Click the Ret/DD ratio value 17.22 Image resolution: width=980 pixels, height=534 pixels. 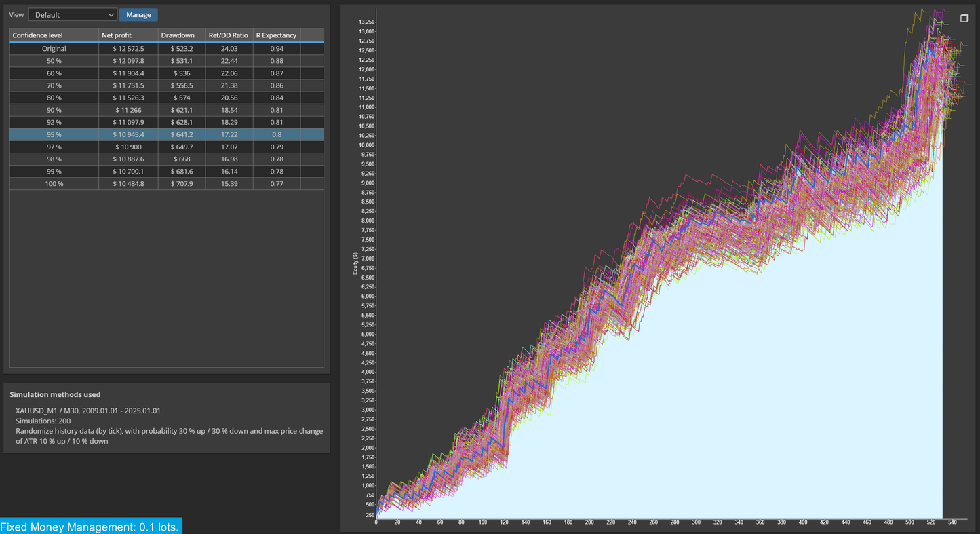coord(229,134)
